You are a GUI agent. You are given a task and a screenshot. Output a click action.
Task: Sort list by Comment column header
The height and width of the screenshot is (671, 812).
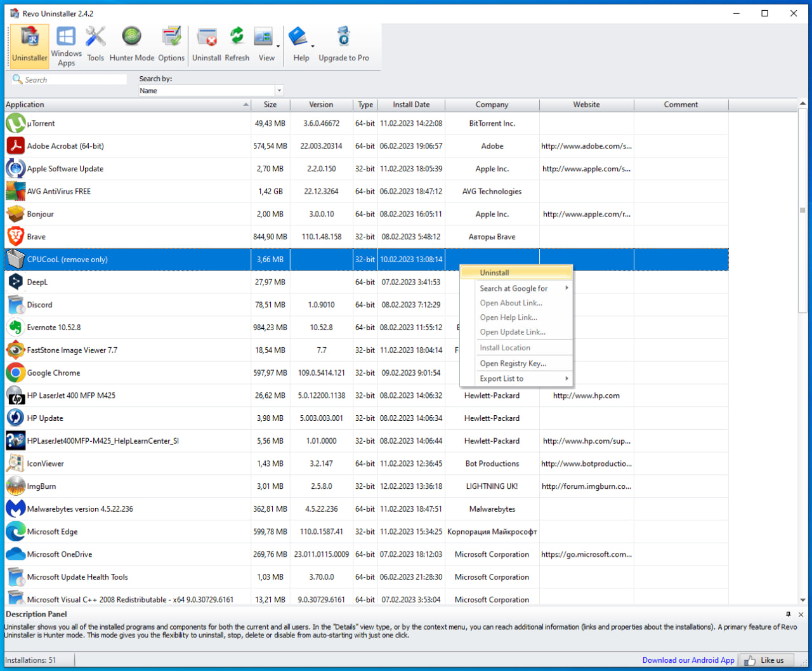coord(681,105)
